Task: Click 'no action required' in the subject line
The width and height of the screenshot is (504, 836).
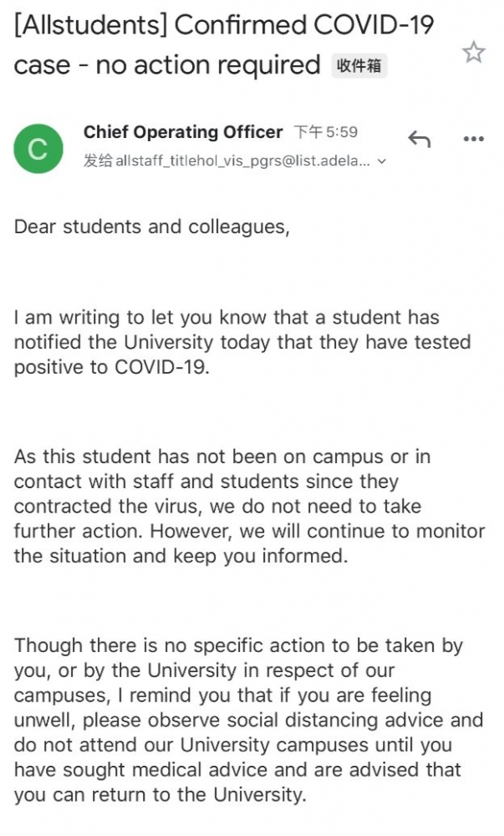Action: (x=208, y=65)
